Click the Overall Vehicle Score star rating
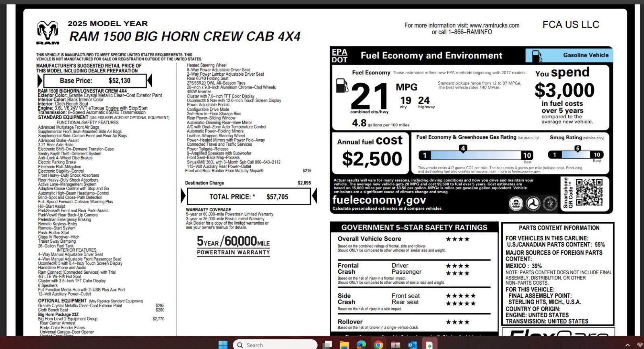Viewport: 644px width, 349px height. (x=458, y=239)
